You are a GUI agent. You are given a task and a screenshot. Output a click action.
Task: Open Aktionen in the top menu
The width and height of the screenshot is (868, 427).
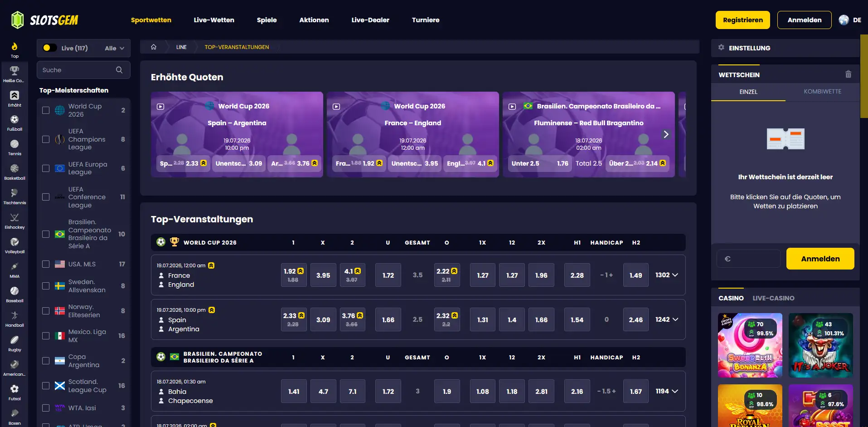pos(314,20)
